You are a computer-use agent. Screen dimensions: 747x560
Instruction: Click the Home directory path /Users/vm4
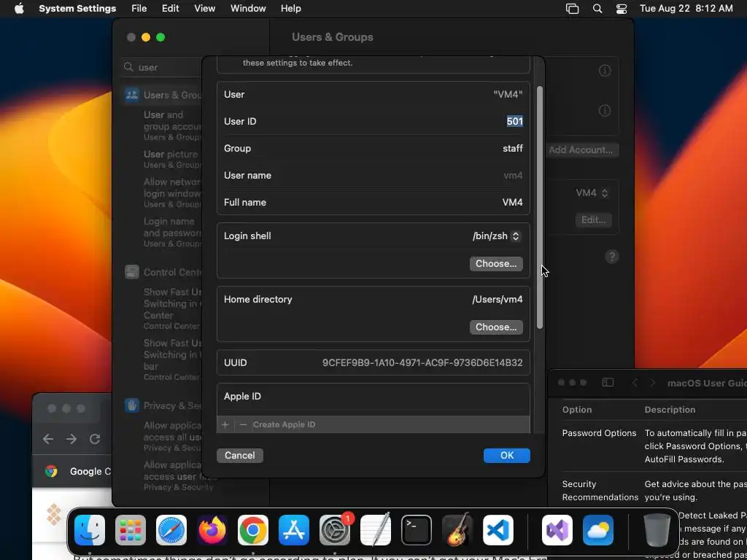coord(498,300)
